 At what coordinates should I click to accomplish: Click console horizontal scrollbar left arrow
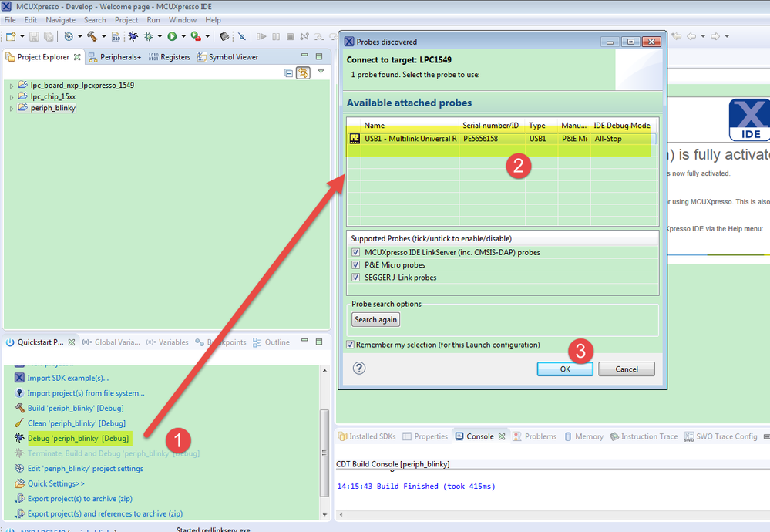pos(341,514)
